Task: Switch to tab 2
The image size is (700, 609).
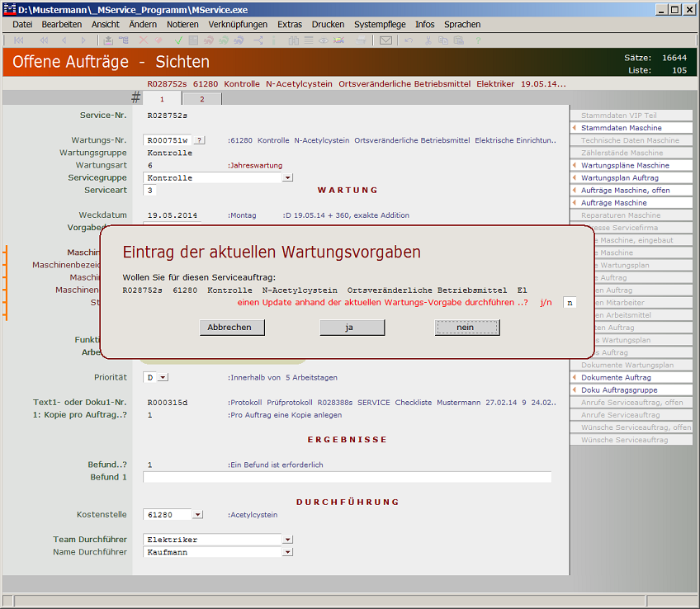Action: [x=201, y=99]
